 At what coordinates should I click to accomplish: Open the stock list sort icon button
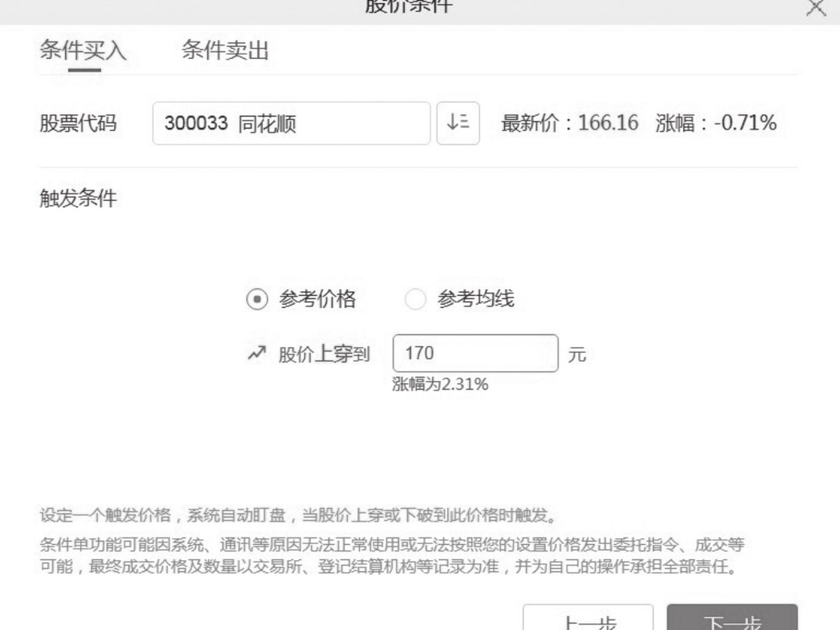click(x=458, y=123)
